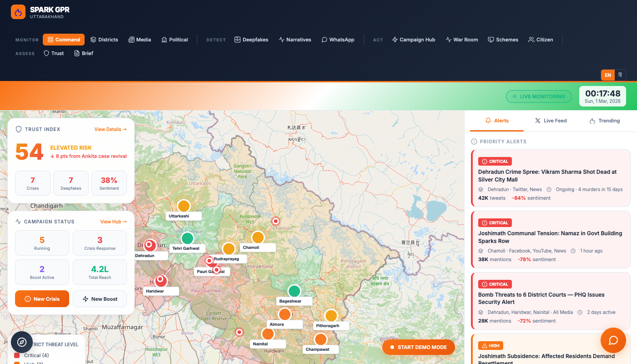Click the Spark GPR flame logo

click(18, 12)
